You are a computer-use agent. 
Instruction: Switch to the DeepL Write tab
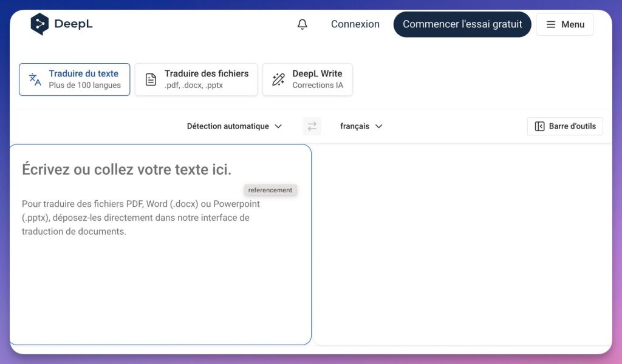307,79
